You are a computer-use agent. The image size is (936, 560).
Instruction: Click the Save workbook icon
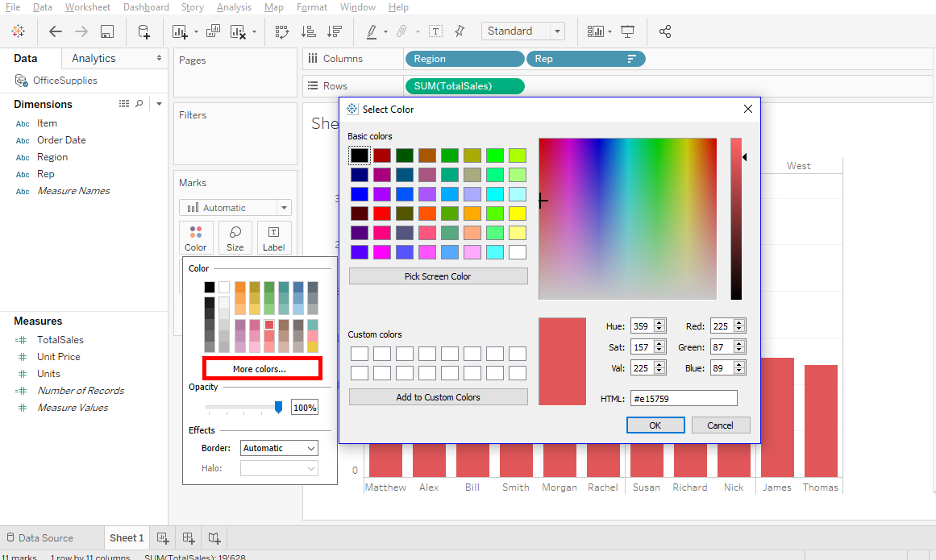(x=107, y=31)
